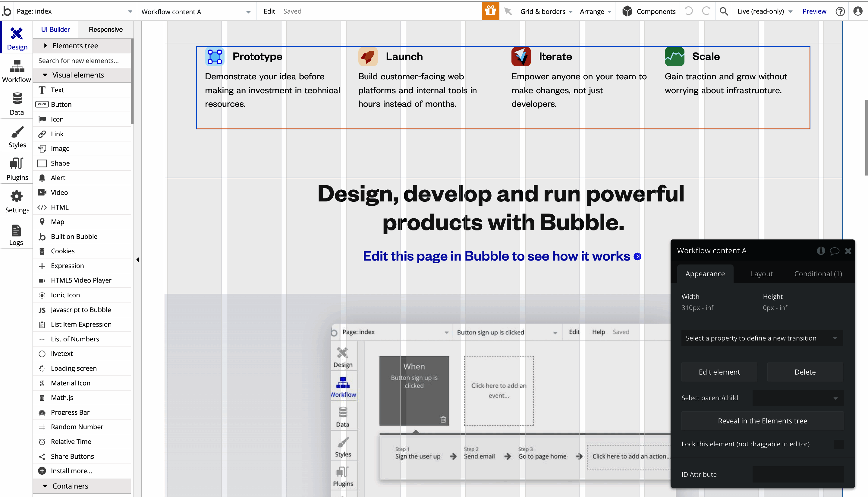Click the redo arrow icon
The image size is (868, 497).
click(x=706, y=11)
